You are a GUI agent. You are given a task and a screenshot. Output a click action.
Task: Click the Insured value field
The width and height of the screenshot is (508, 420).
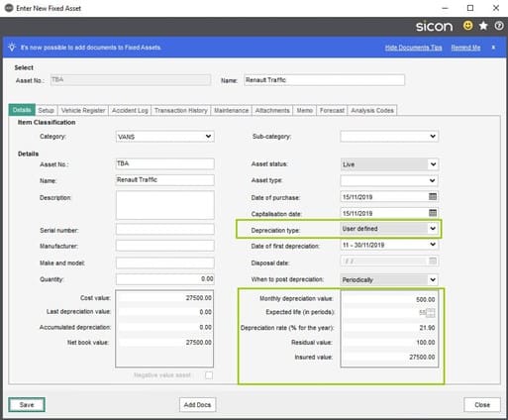click(389, 357)
